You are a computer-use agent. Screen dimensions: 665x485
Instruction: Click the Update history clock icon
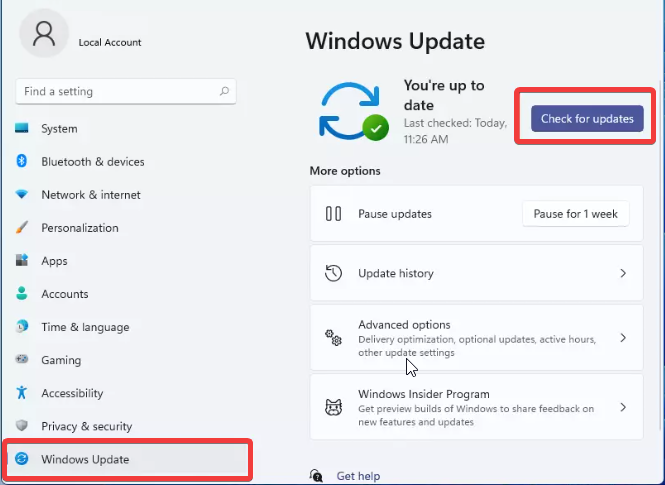(333, 273)
